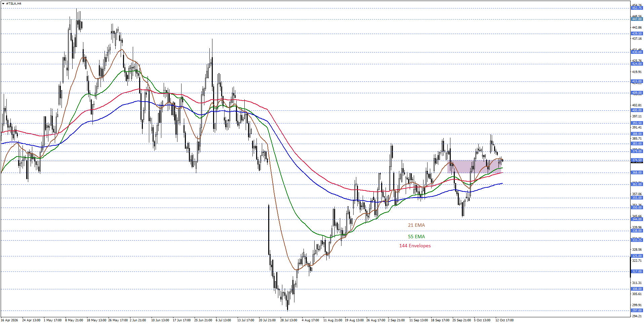Select the "144 Envelopes" text label

click(x=415, y=246)
